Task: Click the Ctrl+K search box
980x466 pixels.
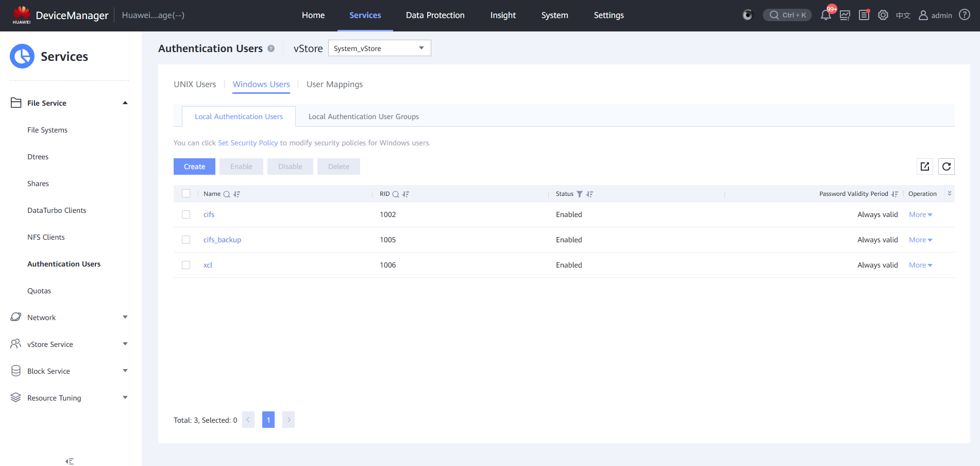Action: coord(787,15)
